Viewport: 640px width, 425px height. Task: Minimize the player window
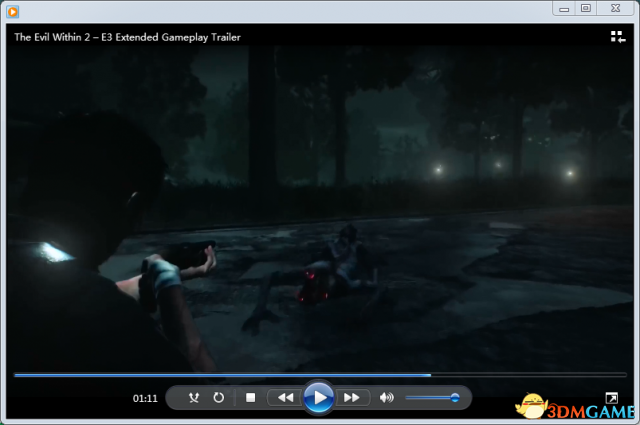tap(564, 9)
